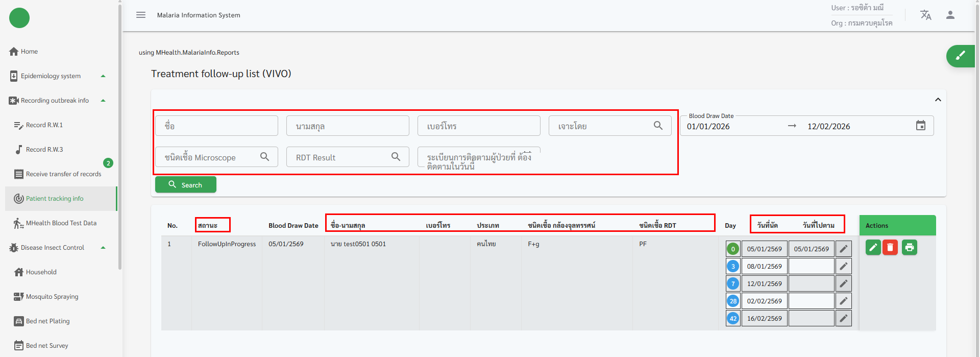Click the green print record action icon
Image resolution: width=980 pixels, height=357 pixels.
[x=909, y=248]
